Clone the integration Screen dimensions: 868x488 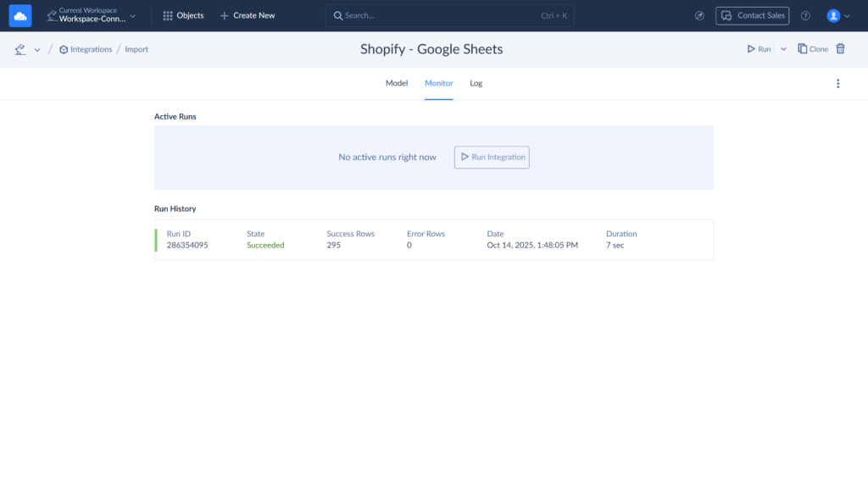813,49
